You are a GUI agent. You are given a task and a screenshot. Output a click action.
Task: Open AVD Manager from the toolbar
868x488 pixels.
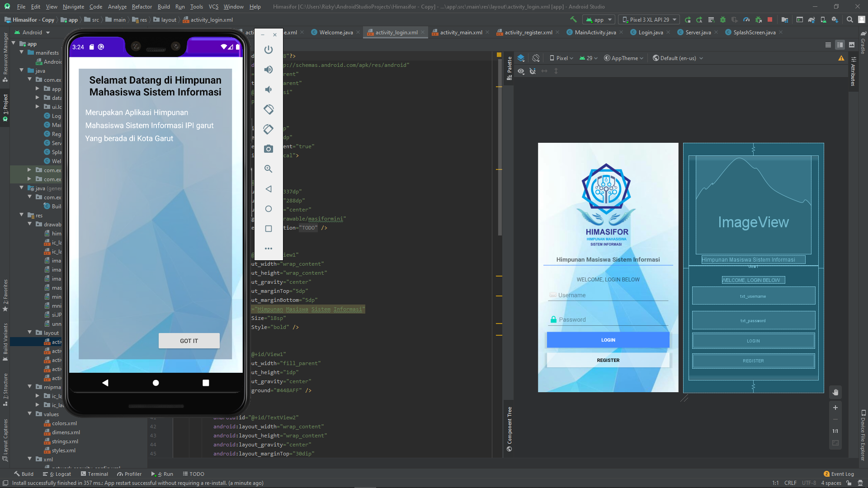(823, 19)
